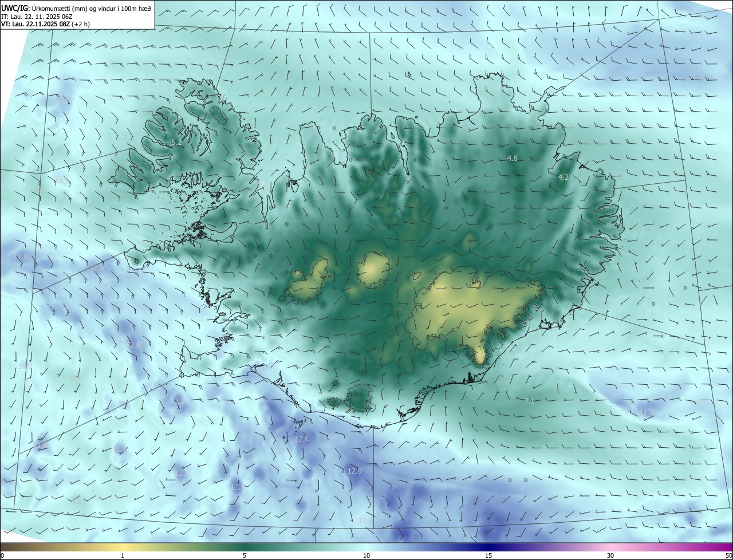Screen dimensions: 733x560
Task: Click the 1 tick on the color scale
Action: [123, 555]
